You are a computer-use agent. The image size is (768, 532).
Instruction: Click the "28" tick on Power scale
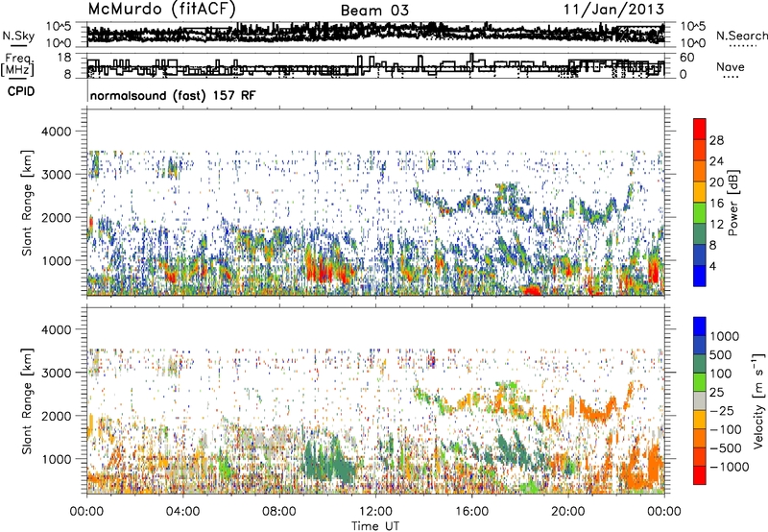716,140
